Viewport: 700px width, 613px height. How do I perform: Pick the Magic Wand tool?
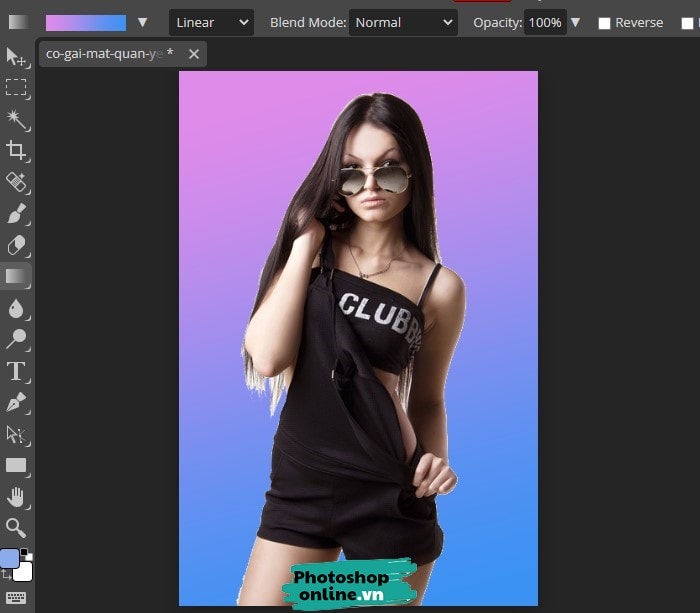coord(16,120)
